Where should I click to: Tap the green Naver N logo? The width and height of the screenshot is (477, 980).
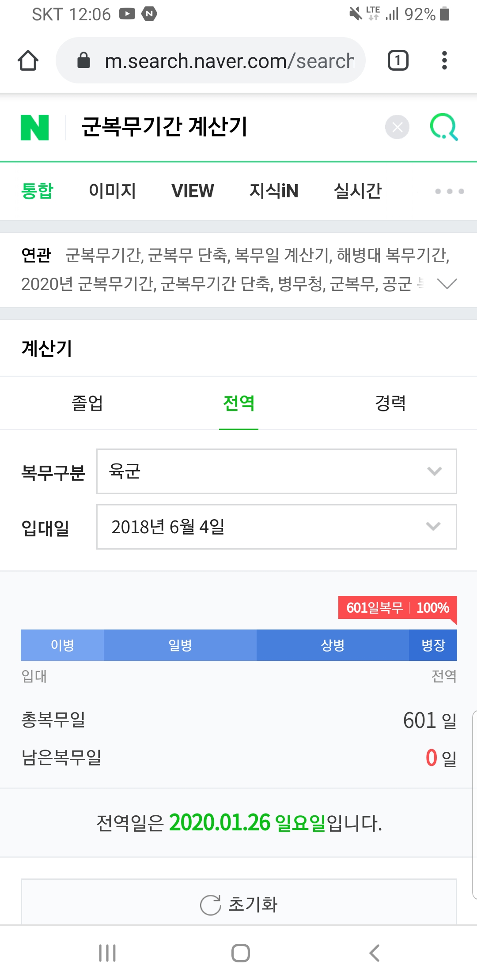[35, 128]
